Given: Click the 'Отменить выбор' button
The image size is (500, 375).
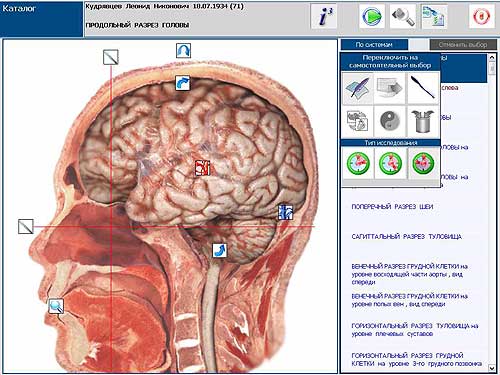Looking at the screenshot, I should coord(463,45).
